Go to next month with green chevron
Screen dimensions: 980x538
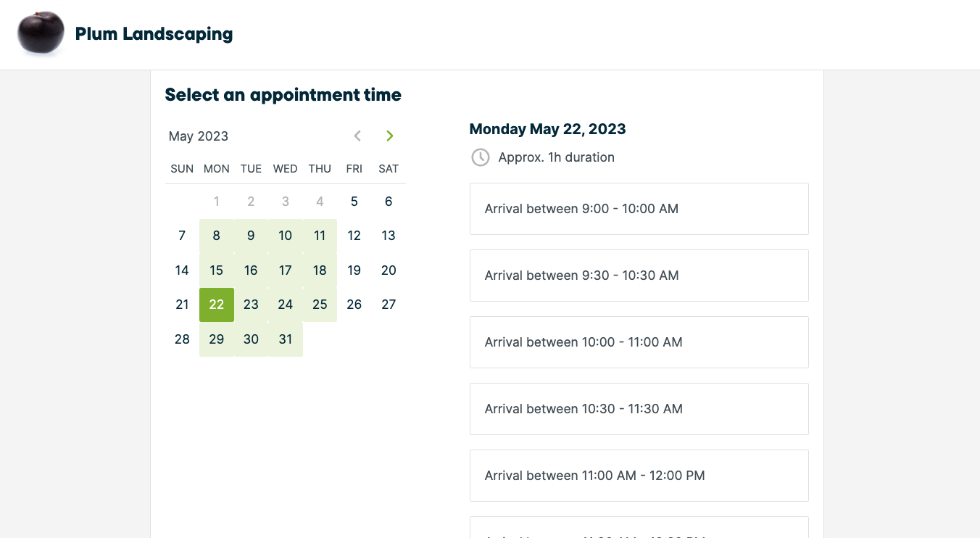click(390, 136)
